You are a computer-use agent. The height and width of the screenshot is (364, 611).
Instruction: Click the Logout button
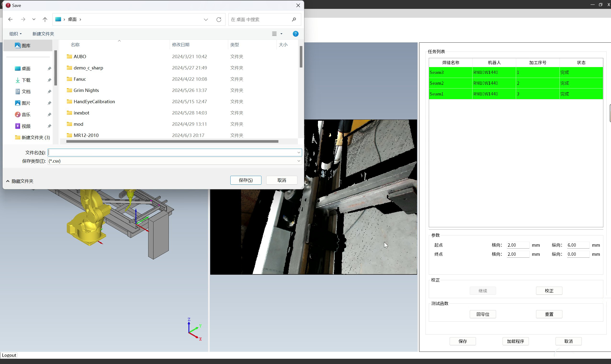click(x=9, y=355)
